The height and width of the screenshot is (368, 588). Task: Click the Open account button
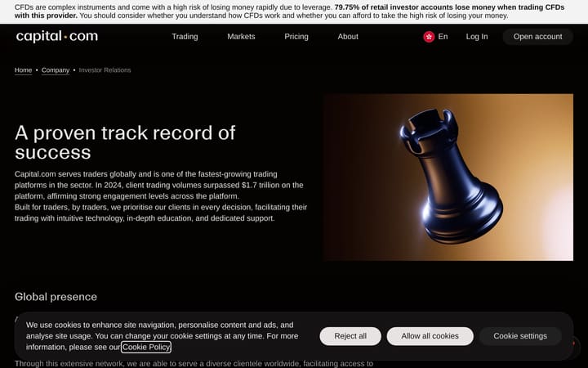[537, 37]
